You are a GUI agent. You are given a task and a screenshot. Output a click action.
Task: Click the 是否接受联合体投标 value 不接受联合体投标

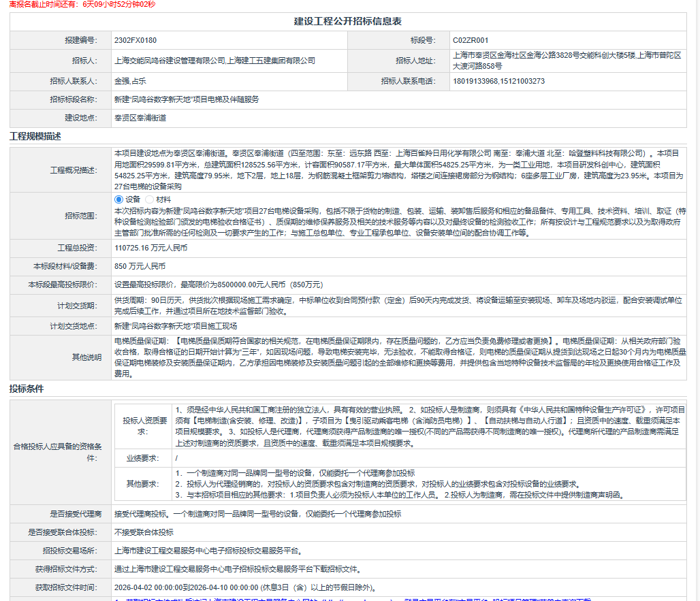tap(143, 532)
